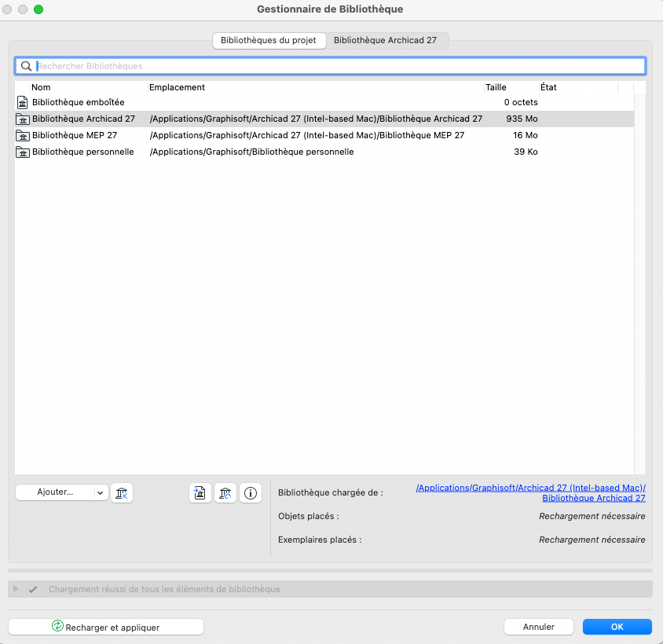Viewport: 663px width, 644px height.
Task: Switch to the Bibliothèque Archicad 27 tab
Action: coord(385,41)
